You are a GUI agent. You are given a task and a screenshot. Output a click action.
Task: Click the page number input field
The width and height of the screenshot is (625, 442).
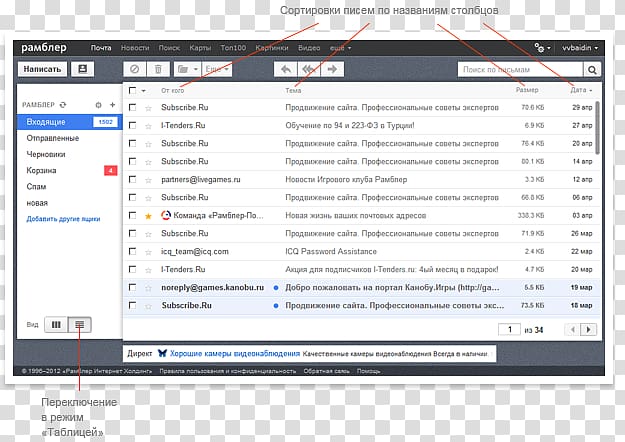(509, 330)
